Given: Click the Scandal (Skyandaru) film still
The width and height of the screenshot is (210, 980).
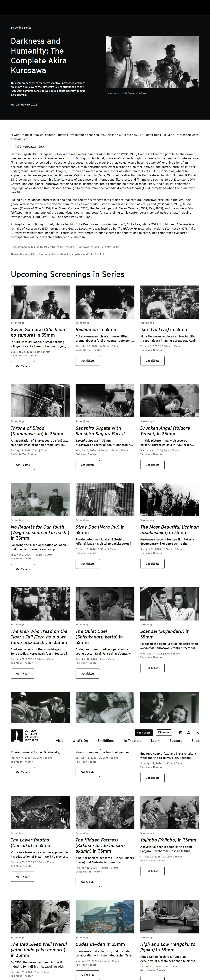Looking at the screenshot, I should coord(170,604).
